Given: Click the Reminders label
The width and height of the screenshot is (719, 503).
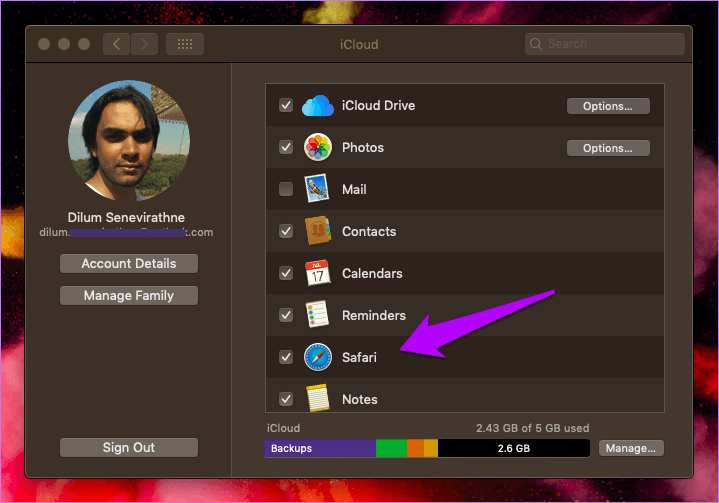Looking at the screenshot, I should [x=374, y=315].
